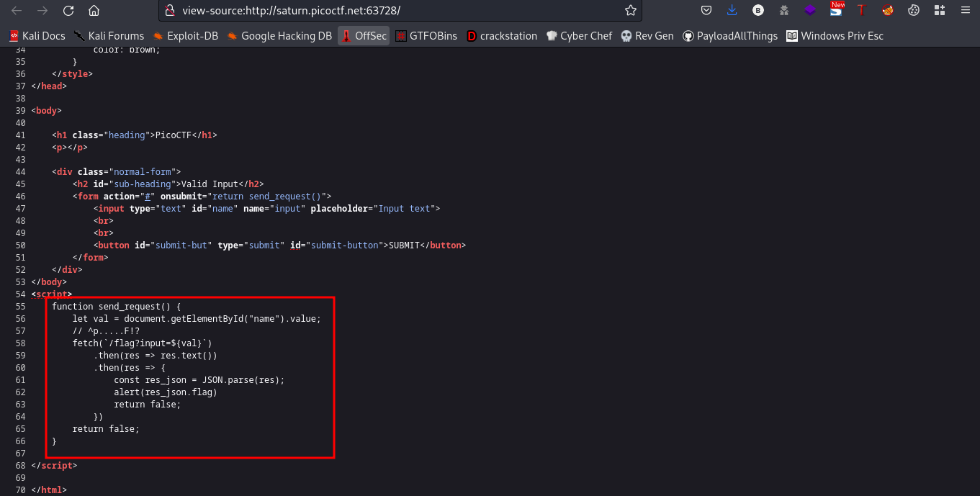Click the opening '<body>' tag line
The height and width of the screenshot is (496, 980).
click(x=47, y=111)
